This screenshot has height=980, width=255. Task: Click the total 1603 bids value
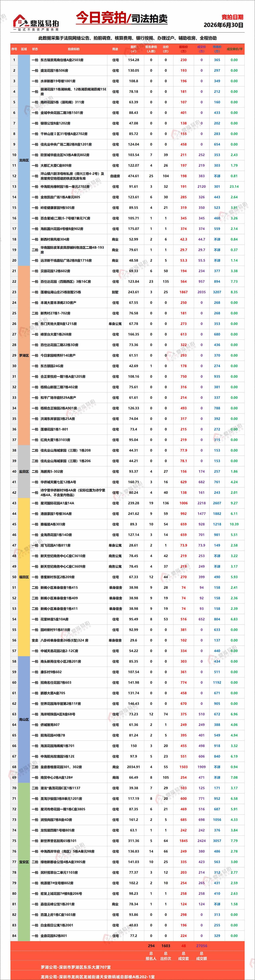(166, 945)
